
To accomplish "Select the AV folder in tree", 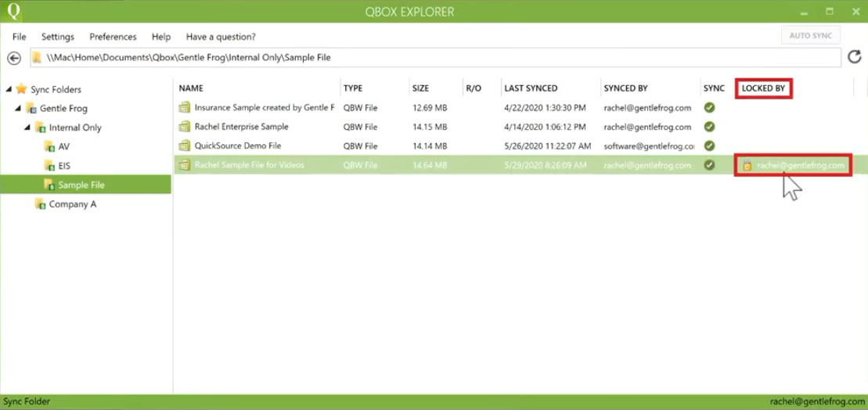I will (64, 146).
